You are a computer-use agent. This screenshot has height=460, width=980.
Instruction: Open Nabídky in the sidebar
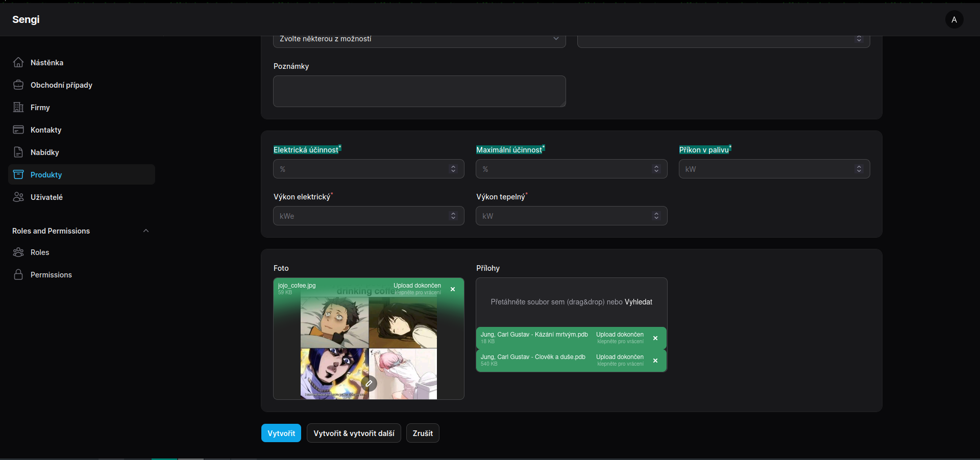click(82, 152)
